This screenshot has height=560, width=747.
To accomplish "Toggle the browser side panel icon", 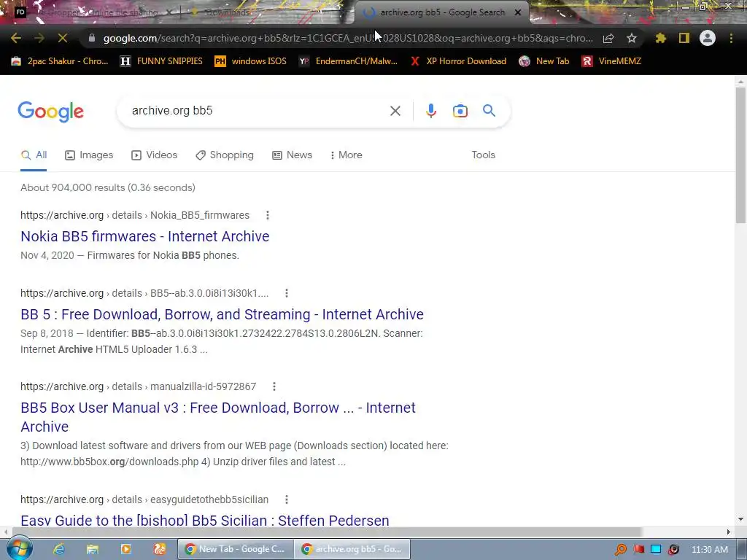I will [684, 38].
